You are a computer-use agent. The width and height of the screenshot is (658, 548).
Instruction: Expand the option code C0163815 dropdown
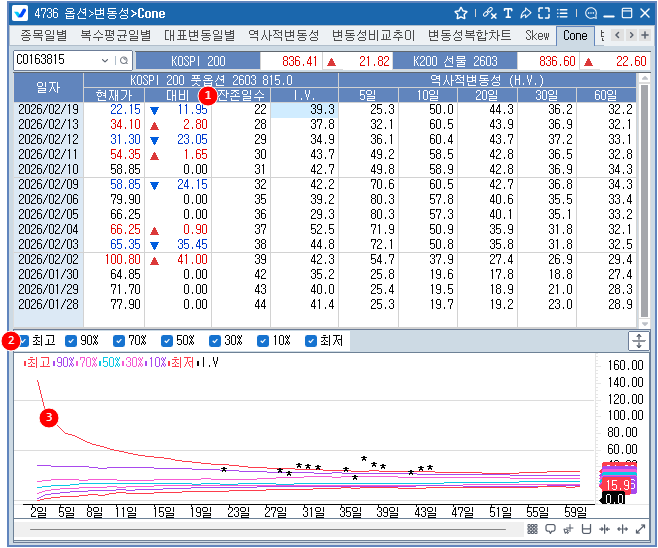(x=106, y=61)
